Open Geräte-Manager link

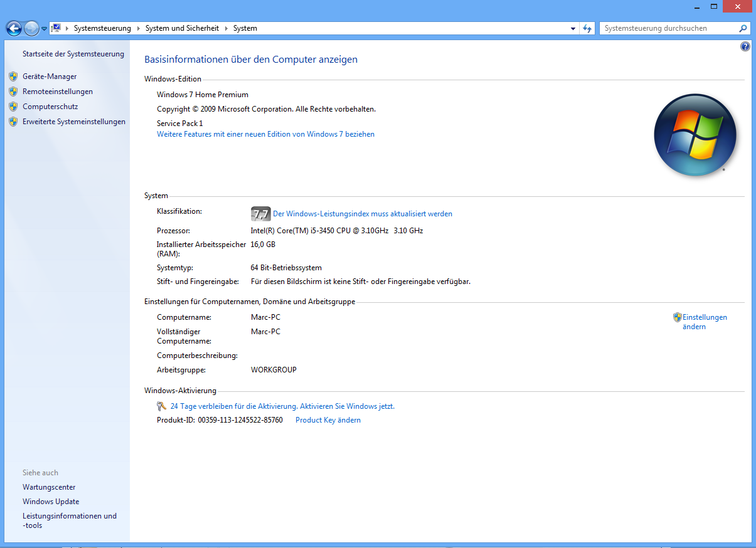tap(50, 76)
